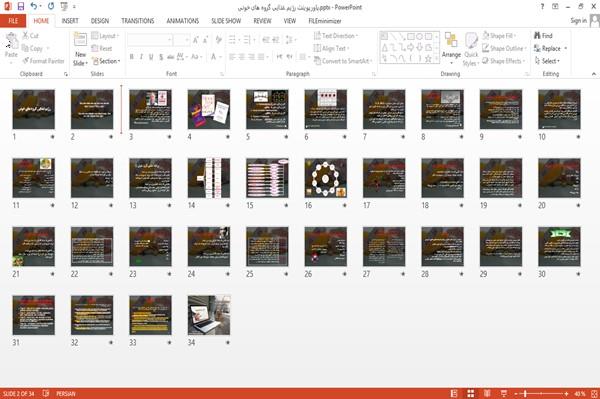
Task: Toggle Justify alignment button
Action: click(x=261, y=57)
